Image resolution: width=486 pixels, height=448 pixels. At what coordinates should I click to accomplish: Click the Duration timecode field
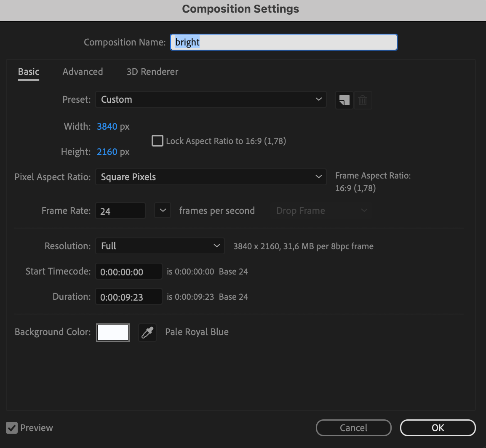[x=128, y=297]
